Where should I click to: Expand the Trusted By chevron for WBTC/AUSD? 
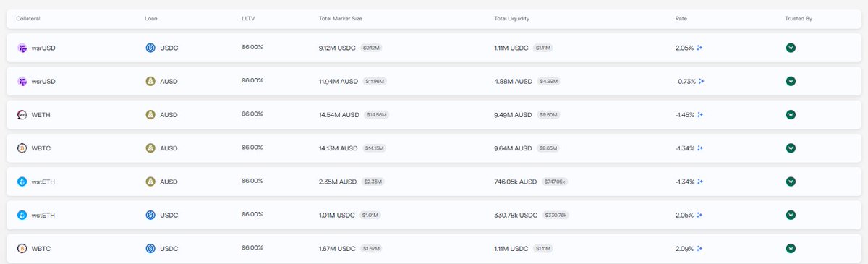[791, 148]
